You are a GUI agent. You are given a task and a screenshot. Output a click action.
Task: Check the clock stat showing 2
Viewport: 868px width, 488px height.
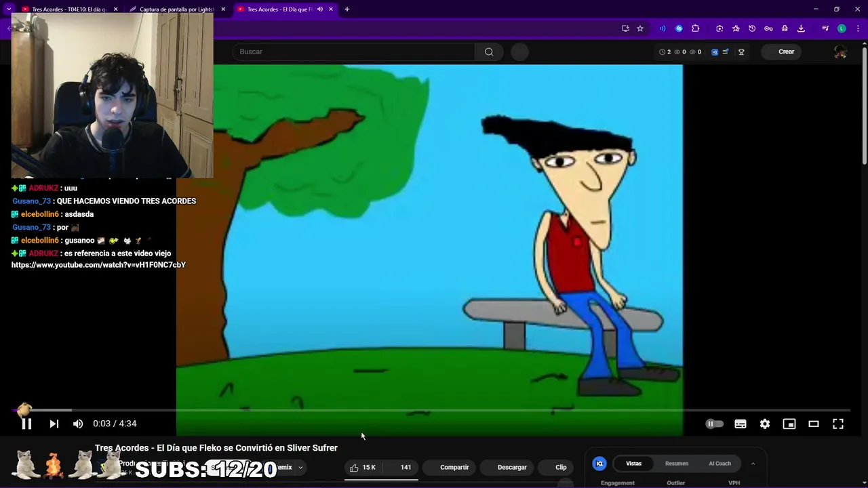(665, 52)
